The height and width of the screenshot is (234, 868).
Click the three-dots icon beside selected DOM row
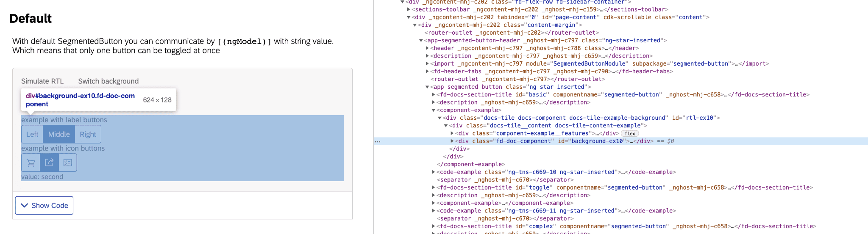(x=378, y=141)
